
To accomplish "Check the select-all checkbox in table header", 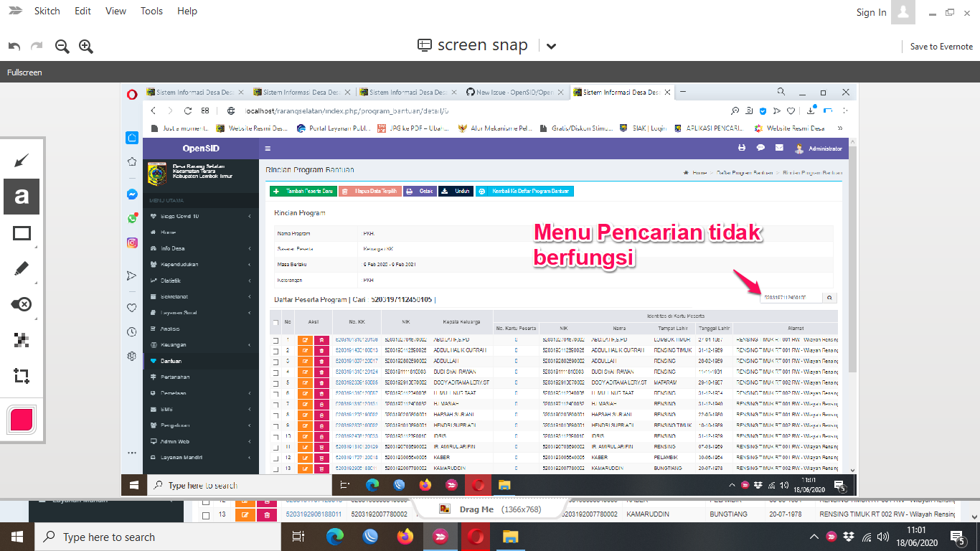I will click(x=276, y=324).
